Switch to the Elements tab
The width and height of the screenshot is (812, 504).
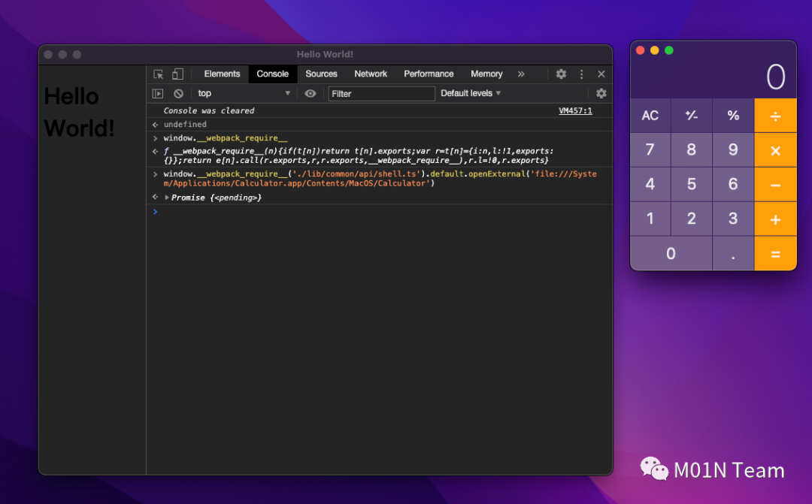point(222,74)
